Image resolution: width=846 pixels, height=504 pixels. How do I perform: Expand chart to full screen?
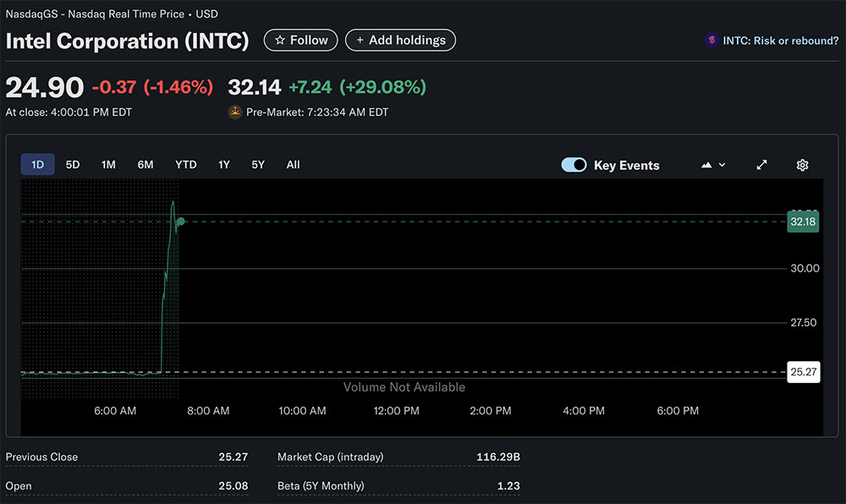point(761,165)
